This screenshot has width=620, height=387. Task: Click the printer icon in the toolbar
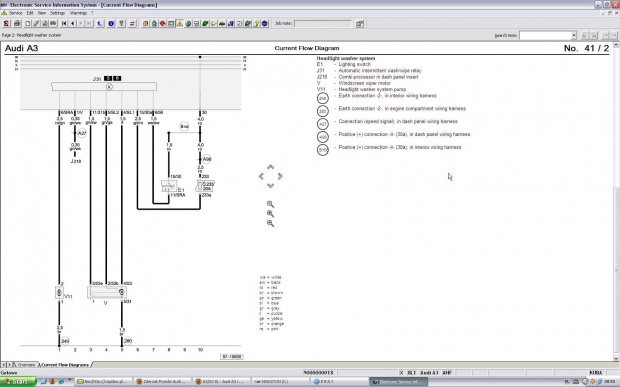click(x=17, y=24)
